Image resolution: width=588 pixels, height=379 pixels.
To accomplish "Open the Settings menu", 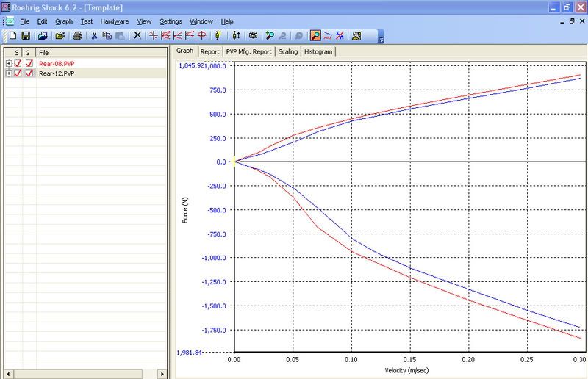I will pos(171,21).
